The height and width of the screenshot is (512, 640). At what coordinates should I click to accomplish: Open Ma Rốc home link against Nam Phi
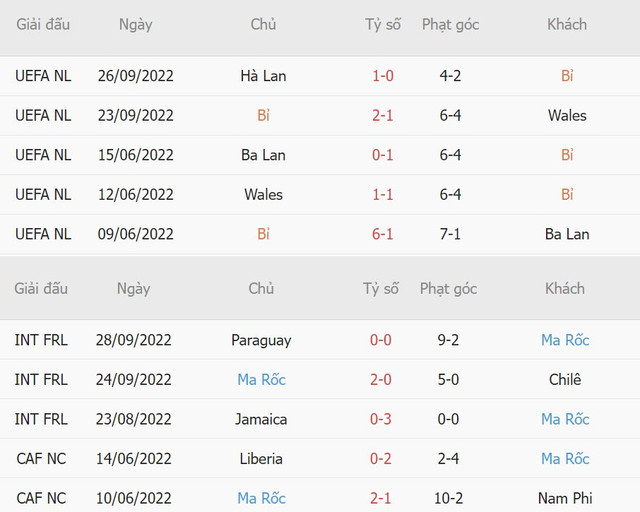[261, 498]
